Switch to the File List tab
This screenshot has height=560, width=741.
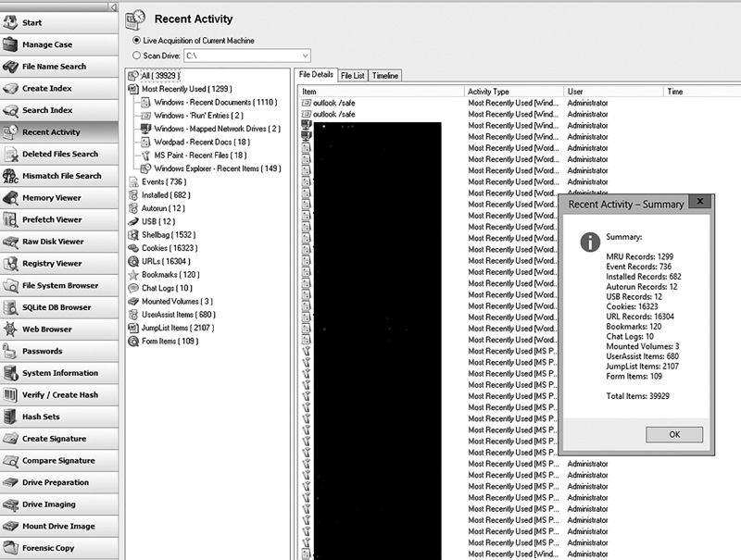(x=353, y=76)
